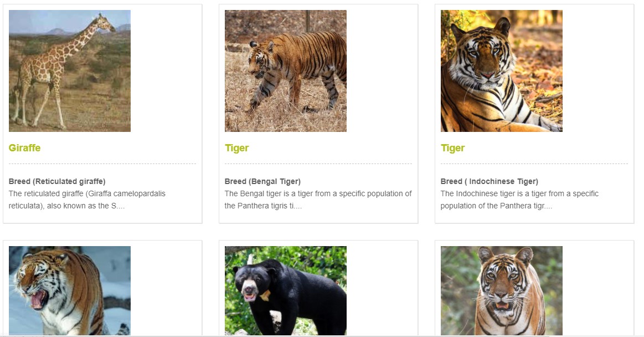Select the bottom-left tiger card

click(x=103, y=288)
